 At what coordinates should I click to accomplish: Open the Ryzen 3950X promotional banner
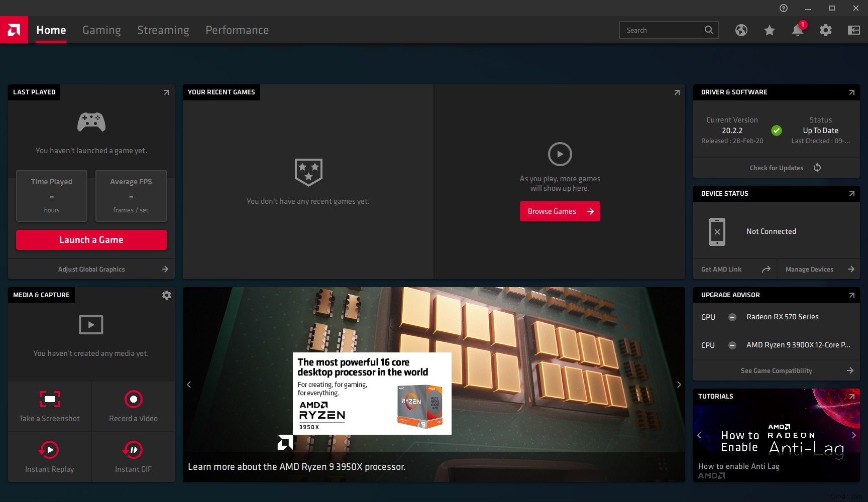coord(434,385)
